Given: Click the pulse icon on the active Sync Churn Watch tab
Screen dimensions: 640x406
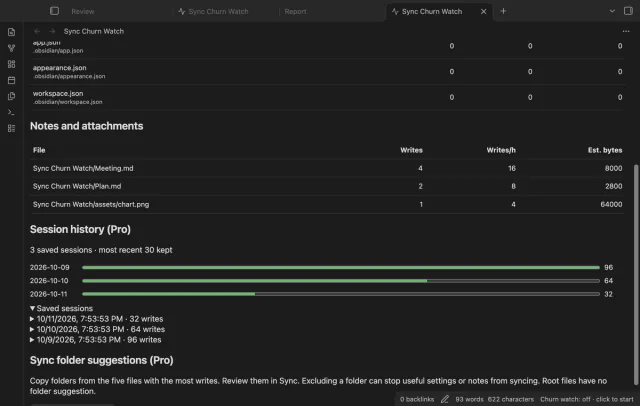Looking at the screenshot, I should 395,11.
